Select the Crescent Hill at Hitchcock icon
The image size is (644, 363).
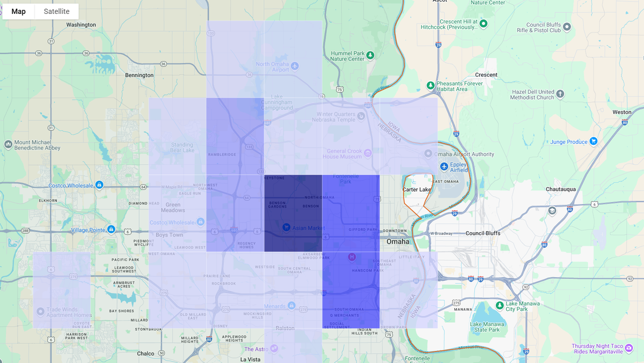(x=483, y=24)
